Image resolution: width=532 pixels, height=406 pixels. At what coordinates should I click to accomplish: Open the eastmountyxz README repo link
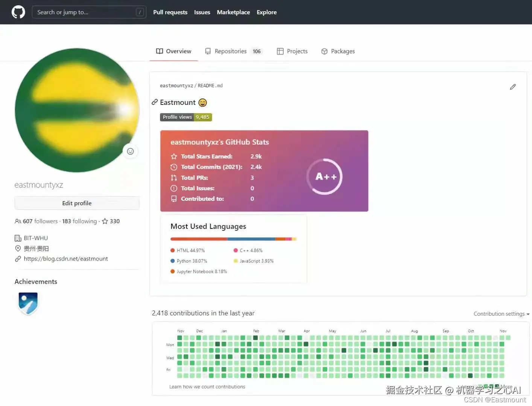pyautogui.click(x=176, y=86)
